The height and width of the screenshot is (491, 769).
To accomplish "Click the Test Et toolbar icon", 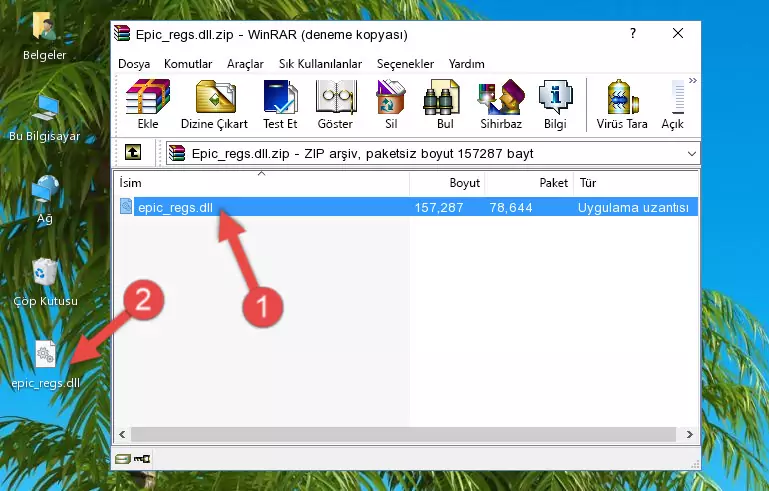I will click(x=280, y=104).
